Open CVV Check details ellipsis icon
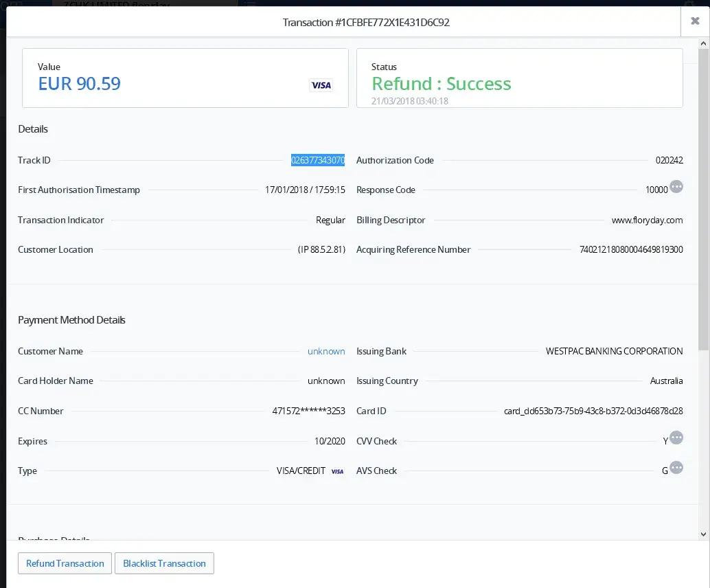 [676, 438]
